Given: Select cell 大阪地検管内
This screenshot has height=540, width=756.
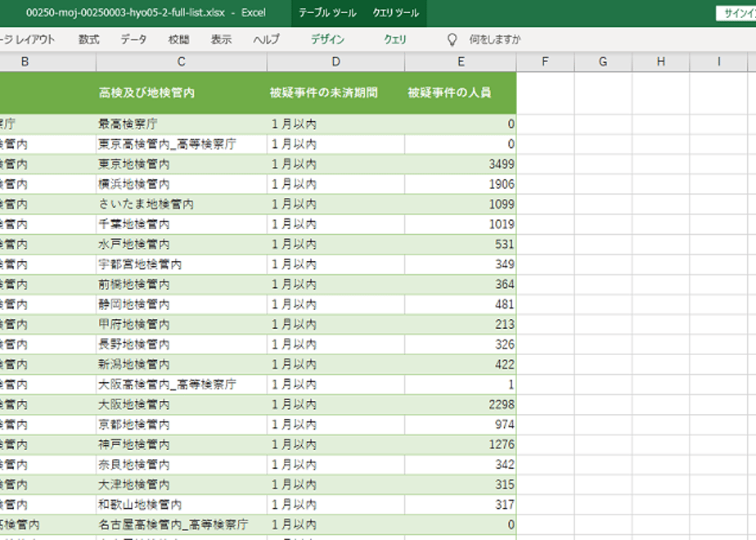Looking at the screenshot, I should (x=182, y=404).
